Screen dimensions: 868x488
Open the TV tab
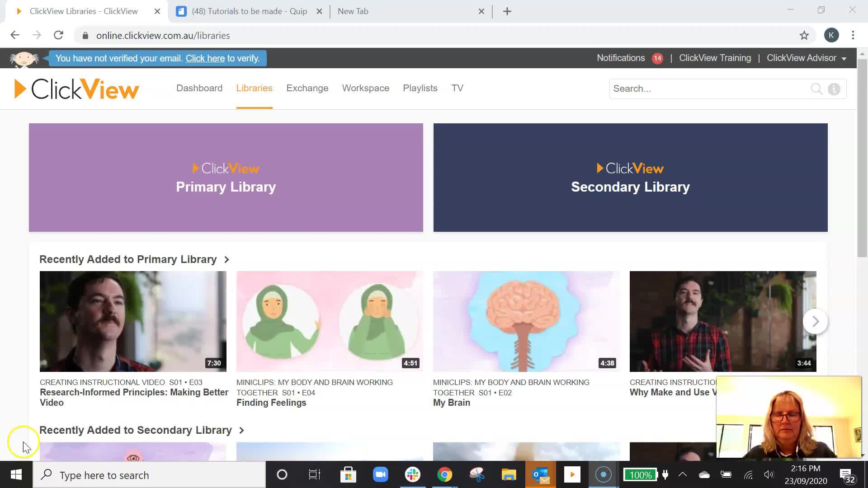pos(457,88)
